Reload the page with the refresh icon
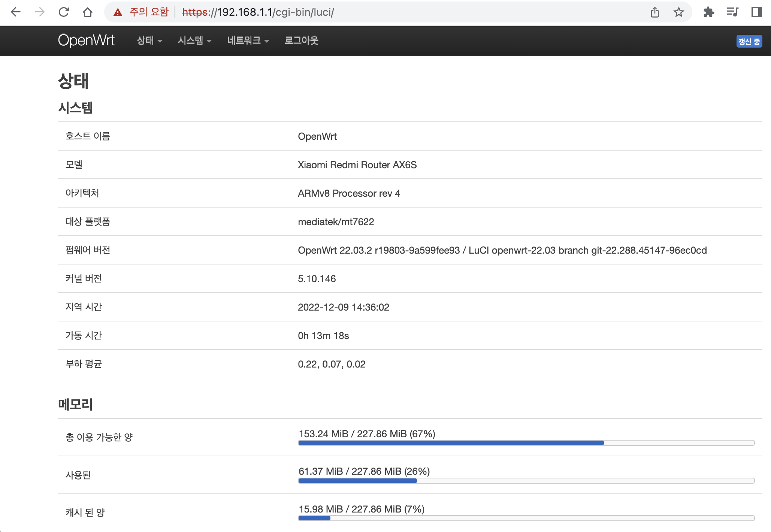The height and width of the screenshot is (532, 771). 64,12
